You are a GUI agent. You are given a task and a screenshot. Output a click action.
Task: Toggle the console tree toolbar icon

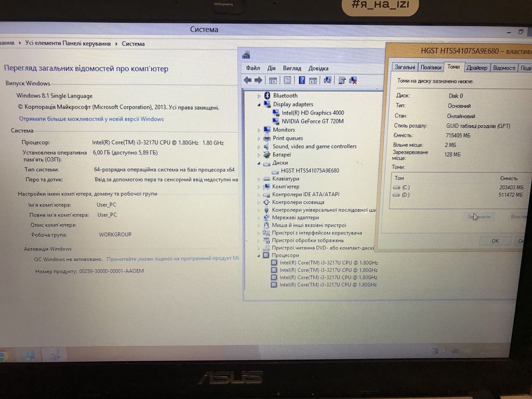tap(273, 80)
